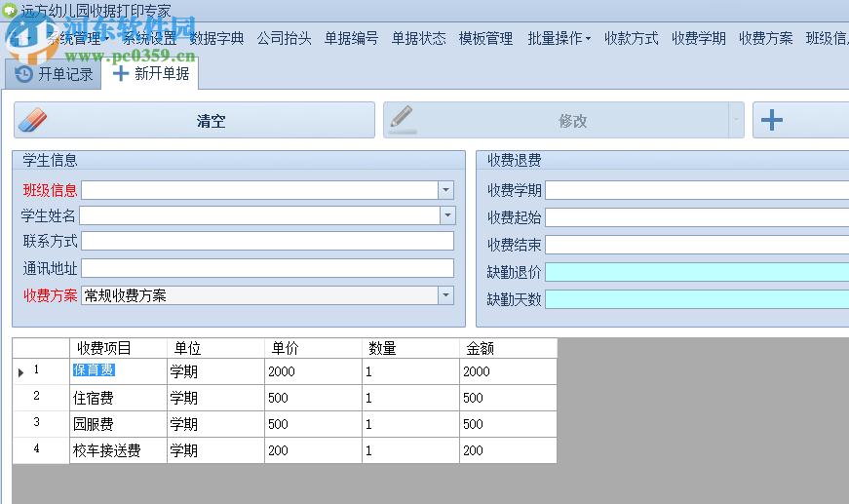Click the 收费项目 column header
This screenshot has width=849, height=504.
(118, 348)
